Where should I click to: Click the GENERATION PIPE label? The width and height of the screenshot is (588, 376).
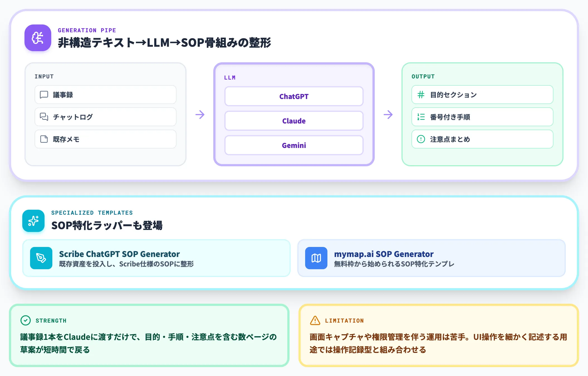[x=87, y=30]
